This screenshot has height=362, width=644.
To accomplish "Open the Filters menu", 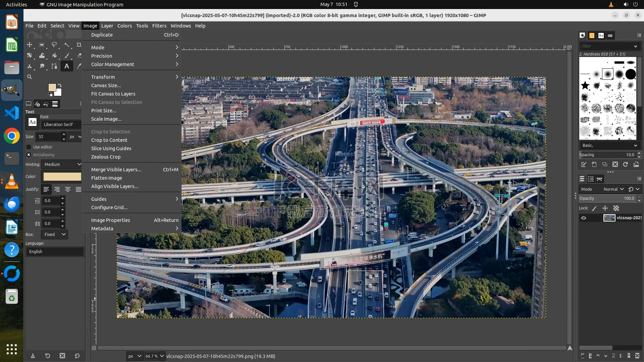I will (159, 26).
